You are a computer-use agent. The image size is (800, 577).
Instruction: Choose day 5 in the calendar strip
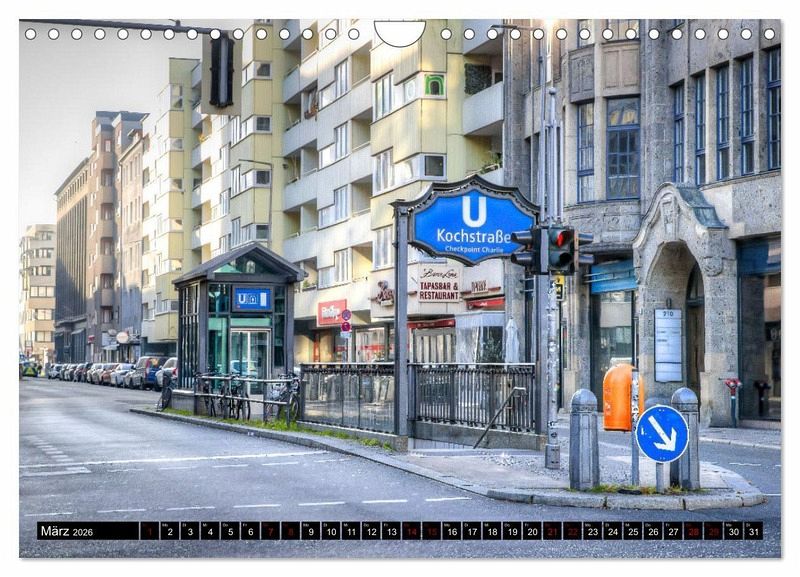point(230,531)
